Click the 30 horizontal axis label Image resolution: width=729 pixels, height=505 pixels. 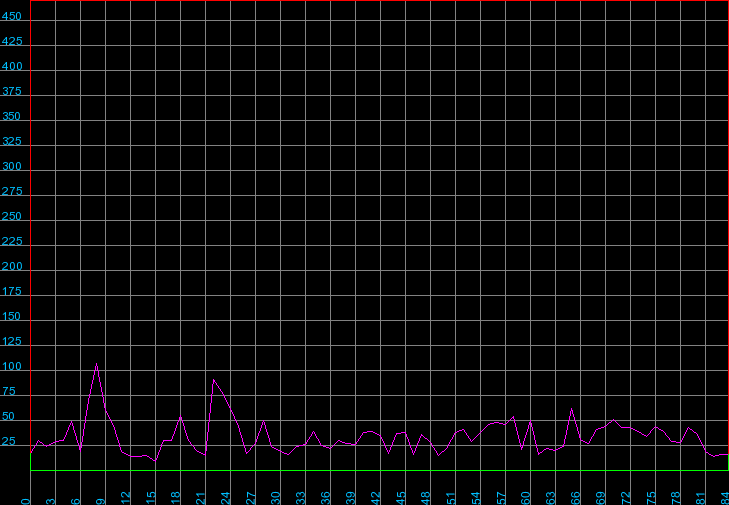276,498
